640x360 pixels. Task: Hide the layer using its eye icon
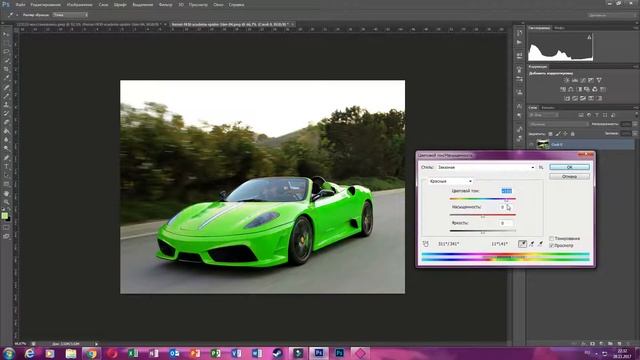531,144
